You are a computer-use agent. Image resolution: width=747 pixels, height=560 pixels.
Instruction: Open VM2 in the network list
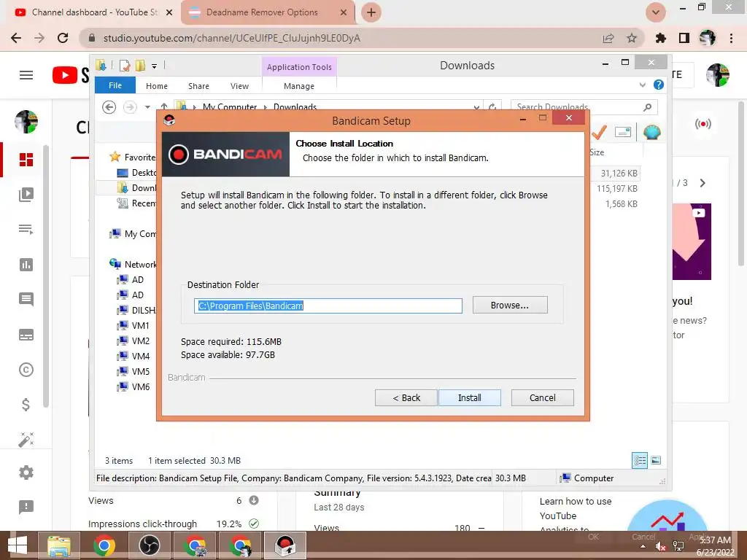tap(133, 341)
